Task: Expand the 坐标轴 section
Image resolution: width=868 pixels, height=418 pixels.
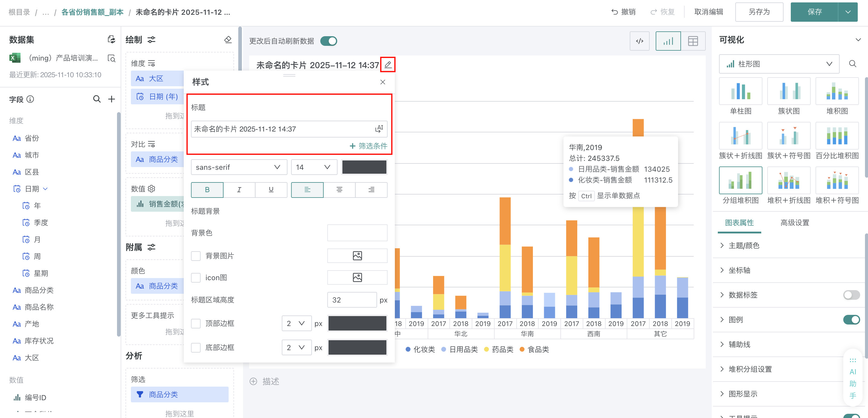Action: click(739, 270)
